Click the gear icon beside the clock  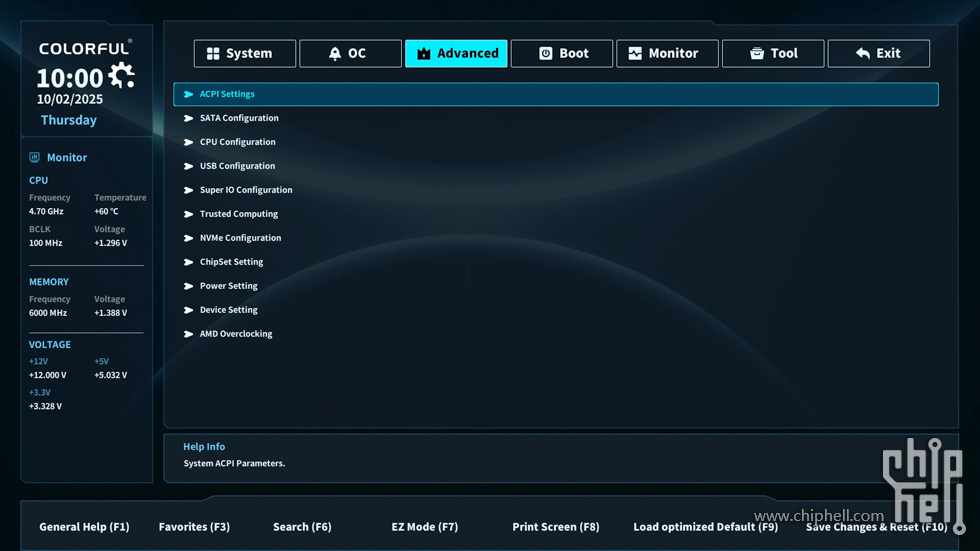tap(122, 75)
